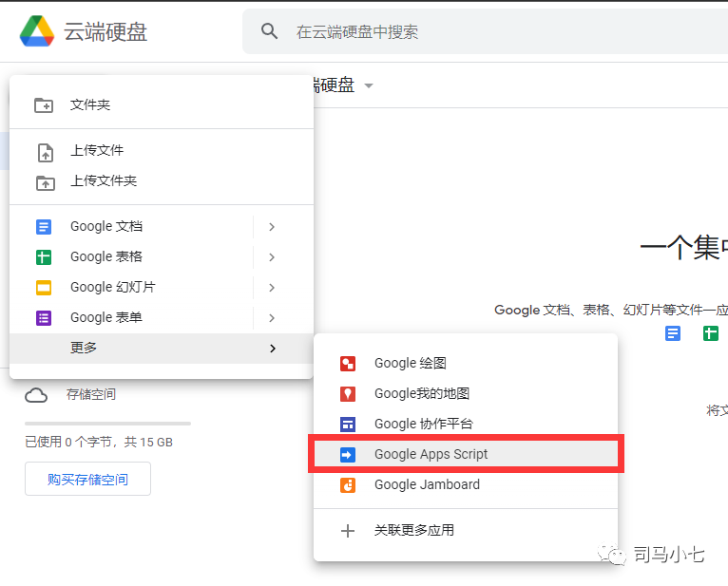Click the Google My Maps icon
Viewport: 728px width, 586px height.
point(348,394)
